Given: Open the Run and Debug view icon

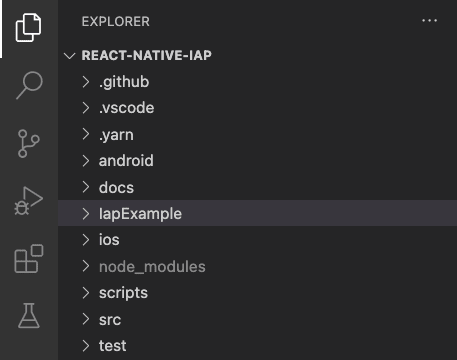Looking at the screenshot, I should point(29,201).
